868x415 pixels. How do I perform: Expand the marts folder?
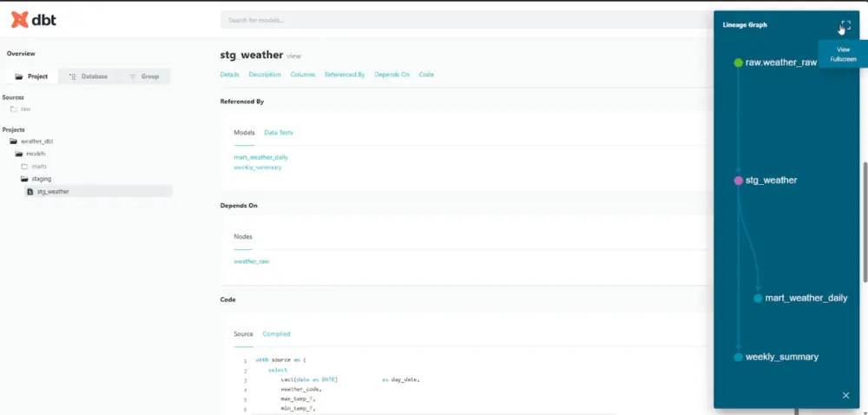(x=35, y=166)
